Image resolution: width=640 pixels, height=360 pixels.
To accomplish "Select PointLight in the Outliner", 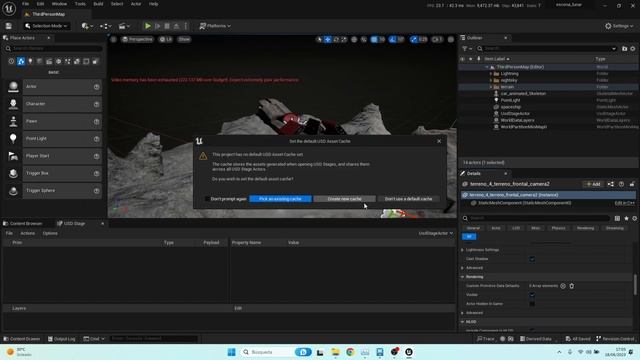I will tap(510, 100).
